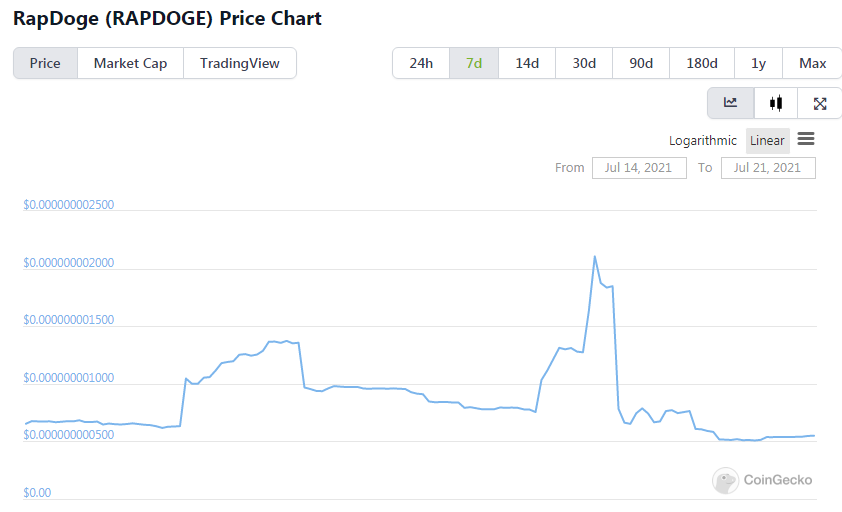Open chart hamburger menu
Image resolution: width=842 pixels, height=512 pixels.
click(x=805, y=139)
